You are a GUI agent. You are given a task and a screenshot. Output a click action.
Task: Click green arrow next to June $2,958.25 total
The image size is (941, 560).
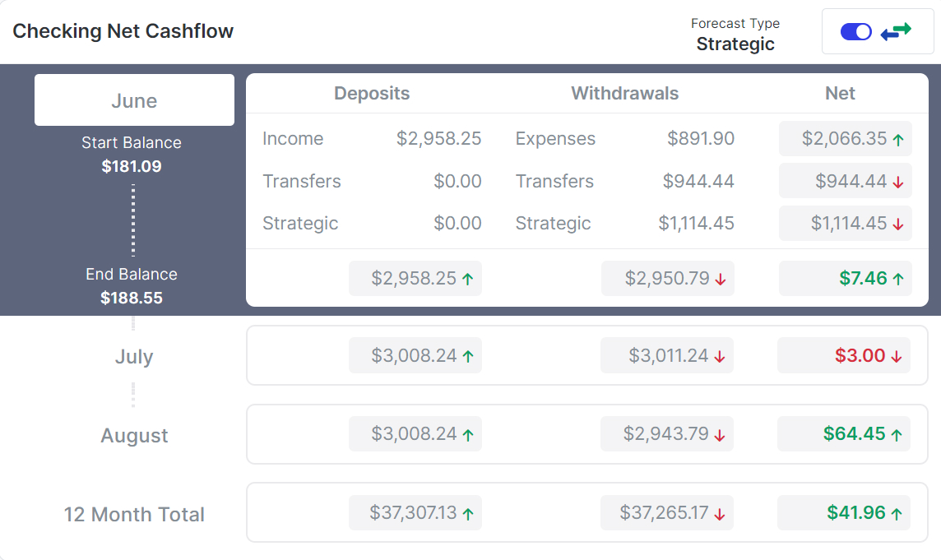pyautogui.click(x=468, y=280)
